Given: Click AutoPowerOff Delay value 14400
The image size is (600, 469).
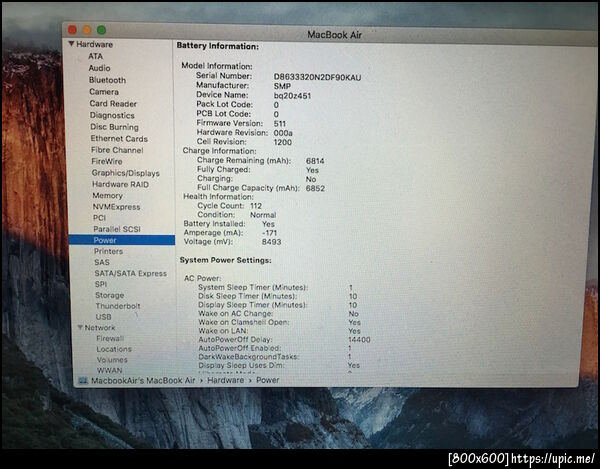Looking at the screenshot, I should 359,340.
